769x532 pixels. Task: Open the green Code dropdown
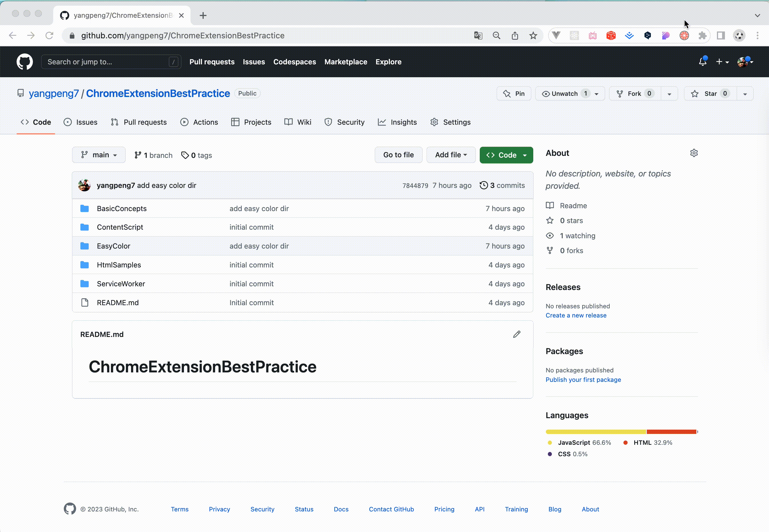pos(506,155)
